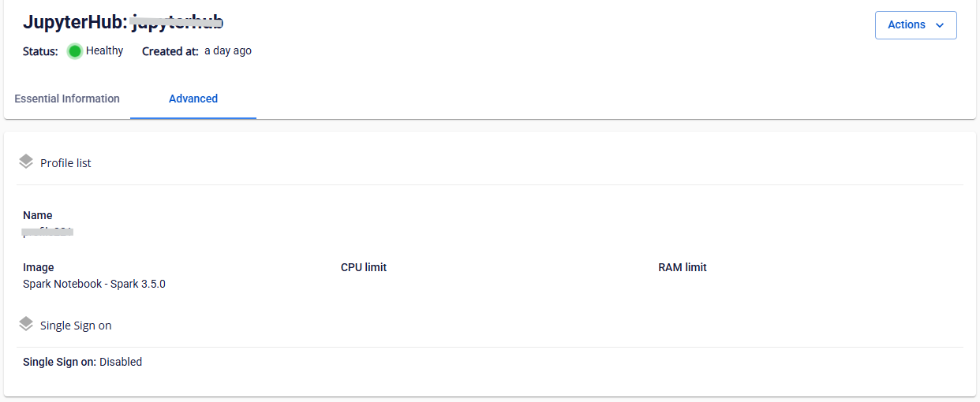Screen dimensions: 980x402
Task: Click the Healthy status text
Action: pyautogui.click(x=105, y=50)
